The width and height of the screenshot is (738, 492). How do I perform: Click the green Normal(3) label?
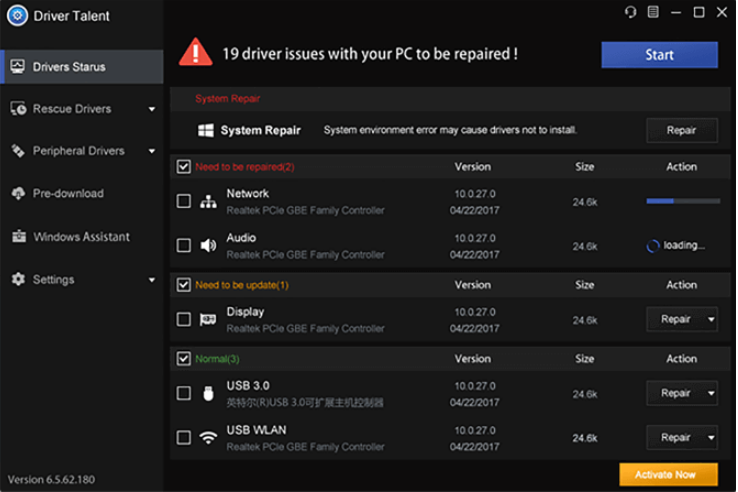217,359
